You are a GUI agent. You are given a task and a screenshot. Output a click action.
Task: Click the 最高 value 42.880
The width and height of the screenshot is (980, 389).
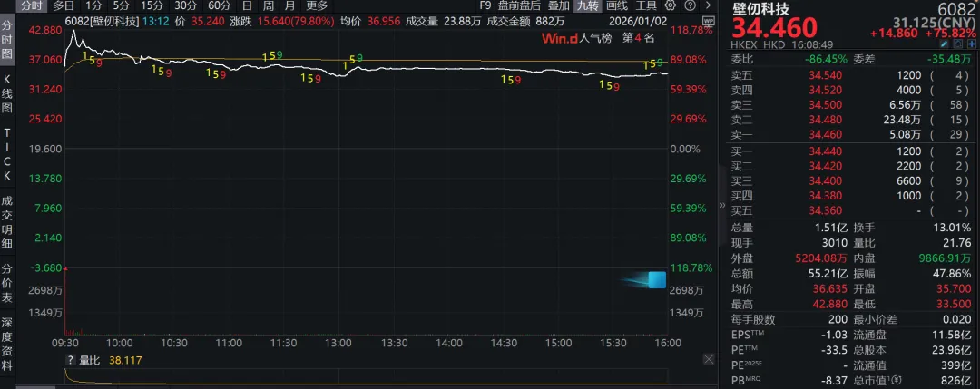832,304
